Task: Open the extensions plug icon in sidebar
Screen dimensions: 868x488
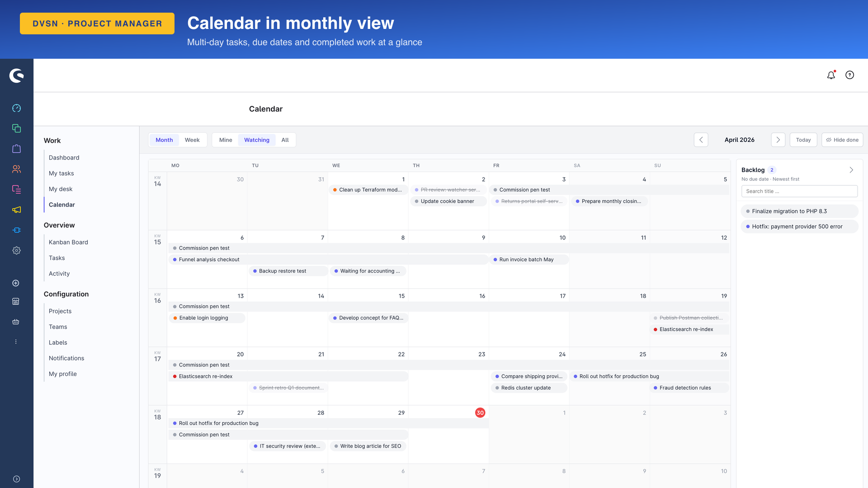Action: (x=17, y=230)
